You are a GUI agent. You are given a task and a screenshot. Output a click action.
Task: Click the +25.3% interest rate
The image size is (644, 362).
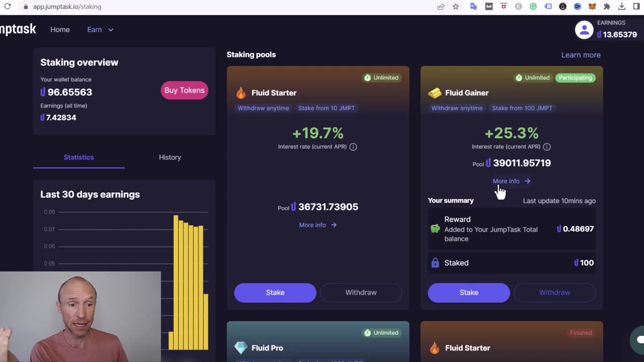[512, 133]
